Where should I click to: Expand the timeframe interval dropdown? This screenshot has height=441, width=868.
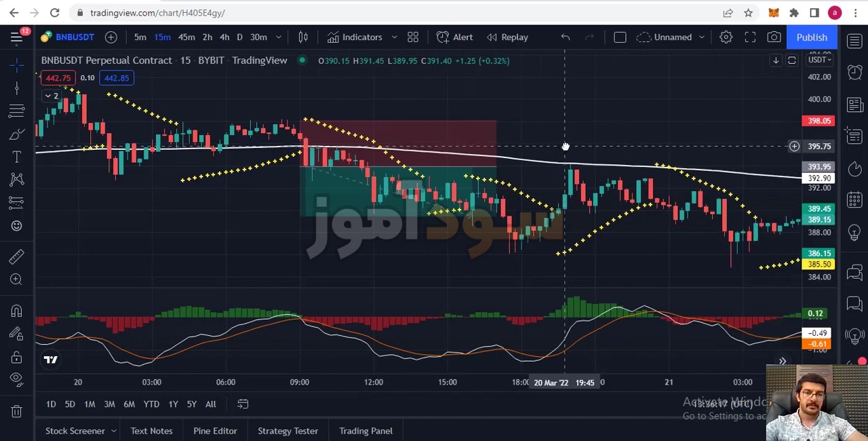(279, 37)
